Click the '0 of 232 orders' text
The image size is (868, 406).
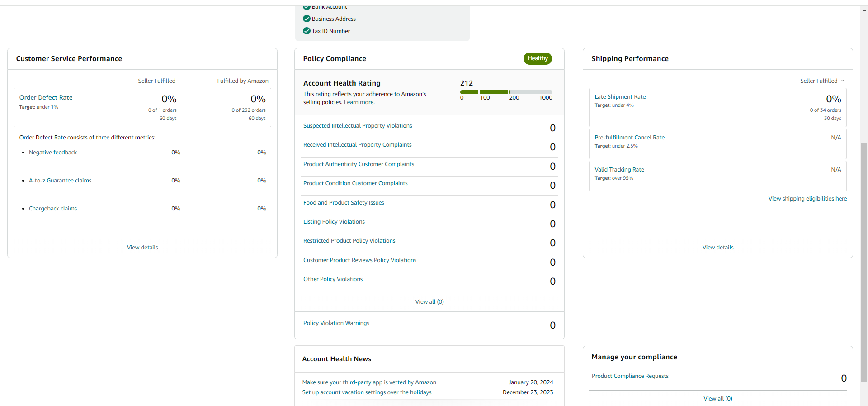click(249, 110)
